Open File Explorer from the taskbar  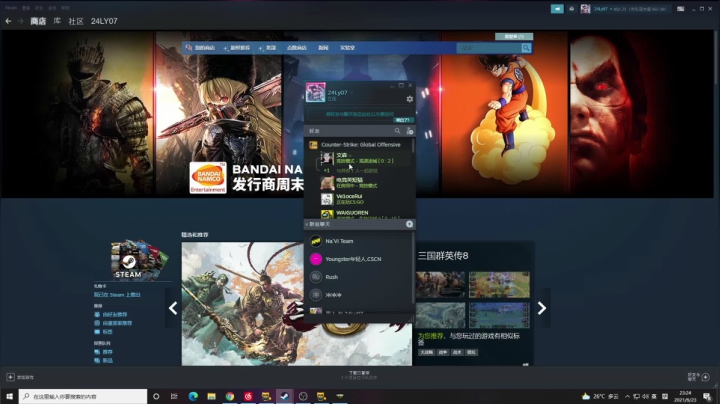click(211, 396)
